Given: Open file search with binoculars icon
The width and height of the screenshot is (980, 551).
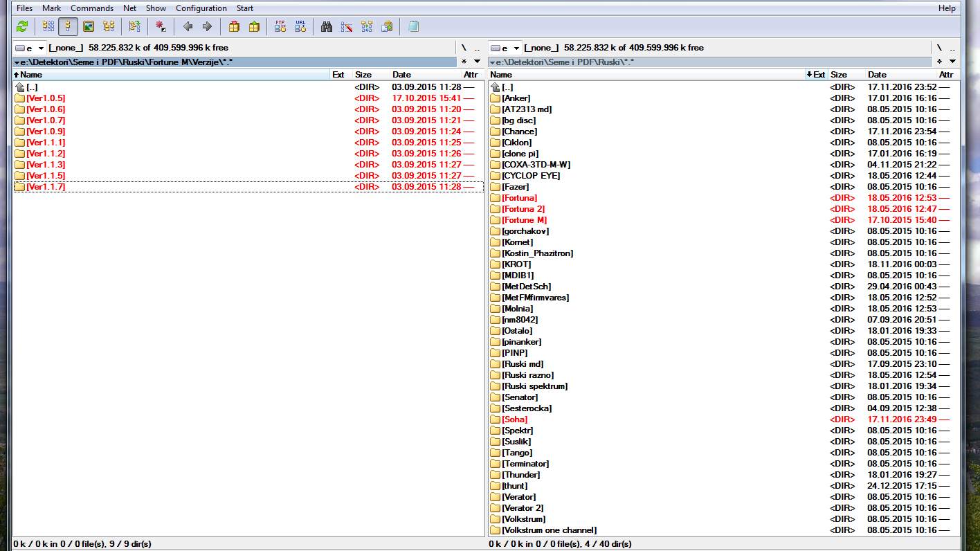Looking at the screenshot, I should [x=327, y=26].
